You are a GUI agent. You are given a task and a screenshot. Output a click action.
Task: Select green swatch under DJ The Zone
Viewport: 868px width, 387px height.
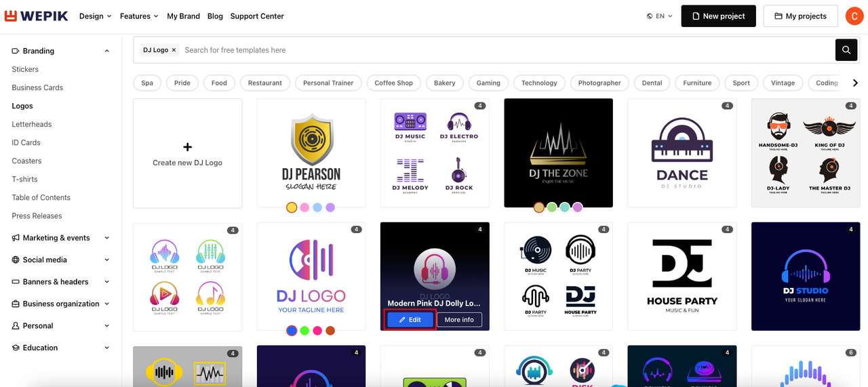click(552, 207)
